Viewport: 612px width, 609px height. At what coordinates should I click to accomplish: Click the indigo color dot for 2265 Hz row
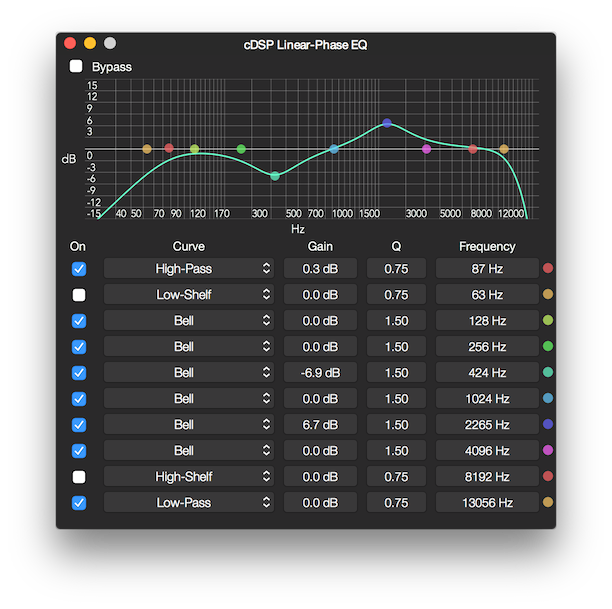pyautogui.click(x=548, y=424)
